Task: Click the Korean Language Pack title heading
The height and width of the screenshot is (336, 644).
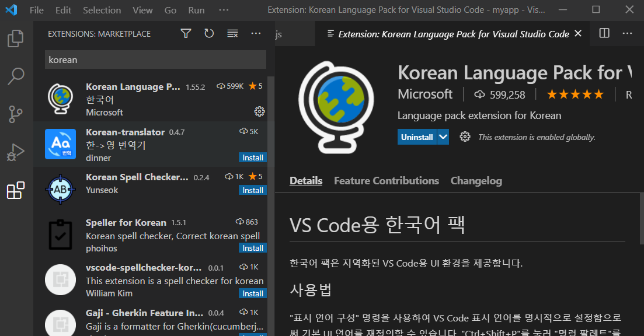Action: click(514, 72)
